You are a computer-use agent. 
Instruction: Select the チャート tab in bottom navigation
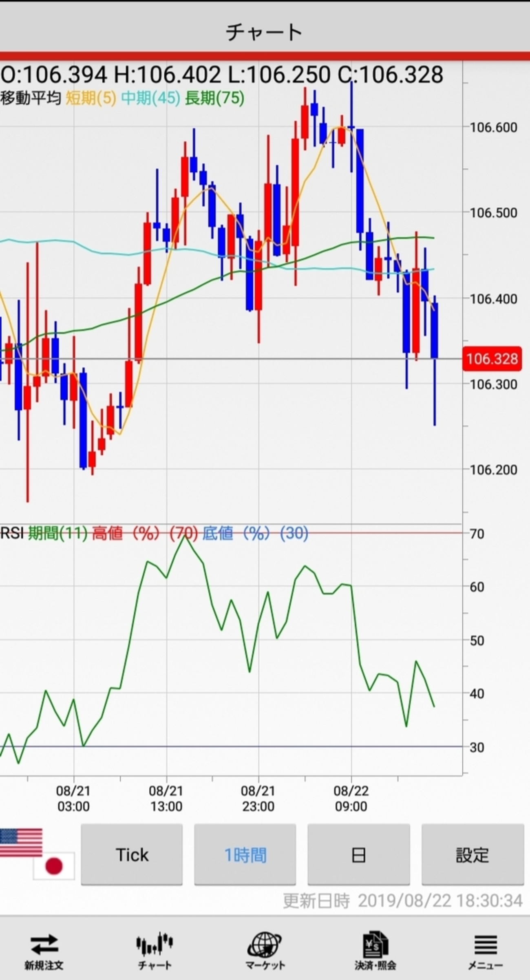tap(155, 950)
